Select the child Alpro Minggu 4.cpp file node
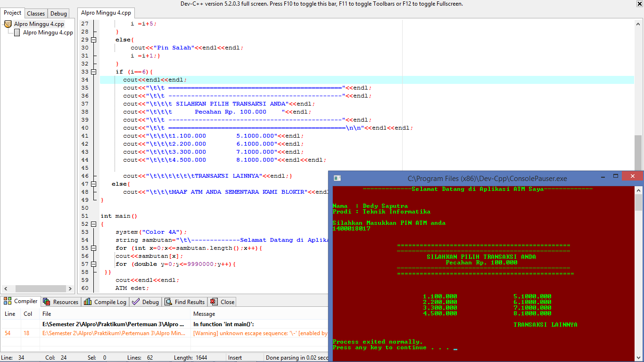The height and width of the screenshot is (362, 644). (48, 33)
